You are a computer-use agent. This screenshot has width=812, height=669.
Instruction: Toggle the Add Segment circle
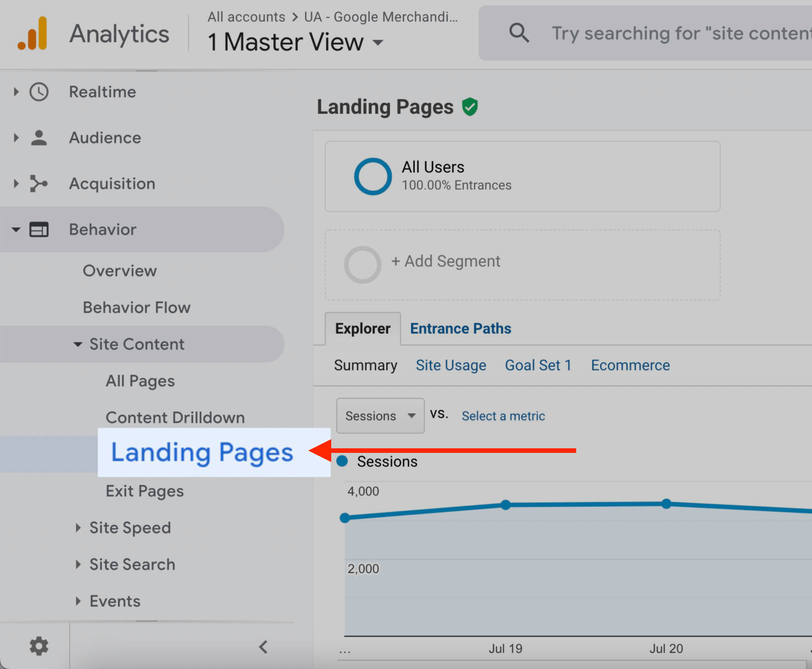pos(362,265)
